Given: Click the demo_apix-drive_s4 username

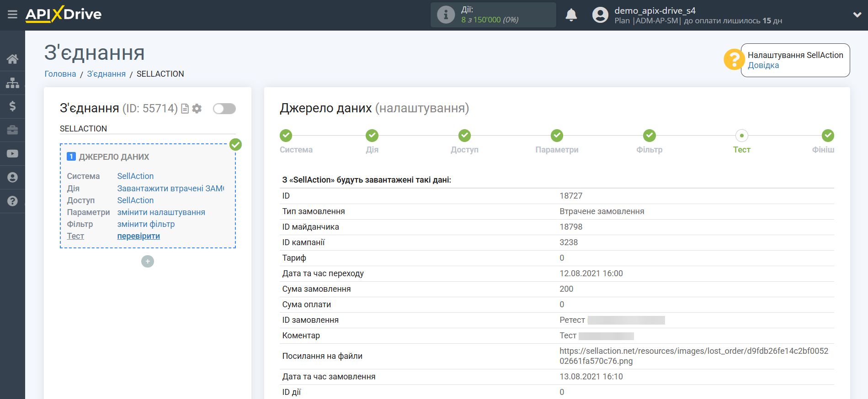Looking at the screenshot, I should pyautogui.click(x=655, y=10).
